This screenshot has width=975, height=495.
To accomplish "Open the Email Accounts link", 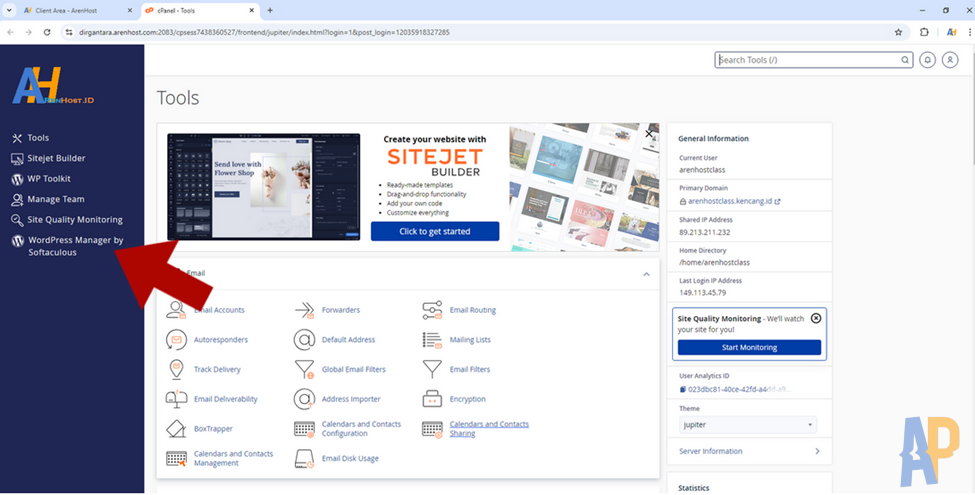I will 219,310.
